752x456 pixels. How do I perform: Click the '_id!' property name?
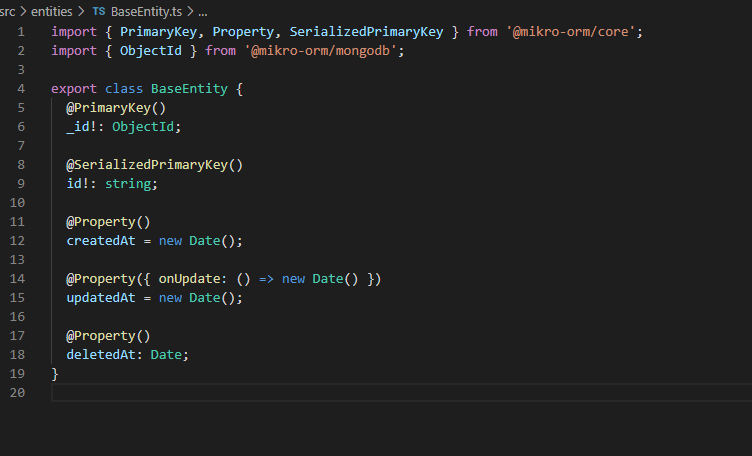click(x=82, y=127)
